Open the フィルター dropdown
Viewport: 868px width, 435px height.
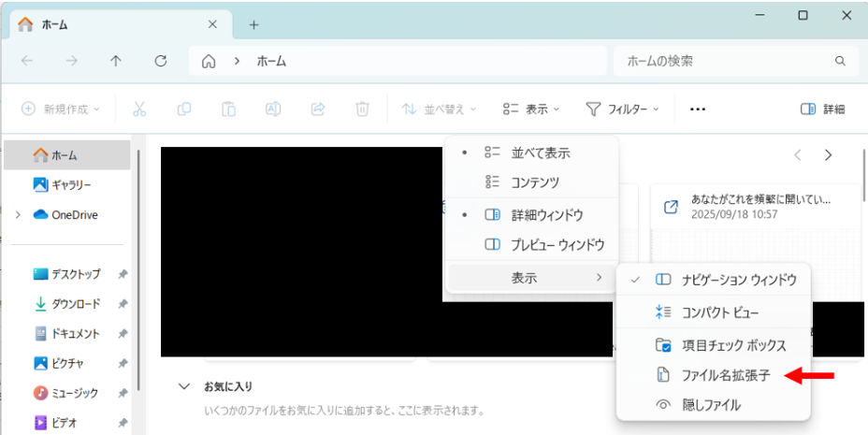622,109
